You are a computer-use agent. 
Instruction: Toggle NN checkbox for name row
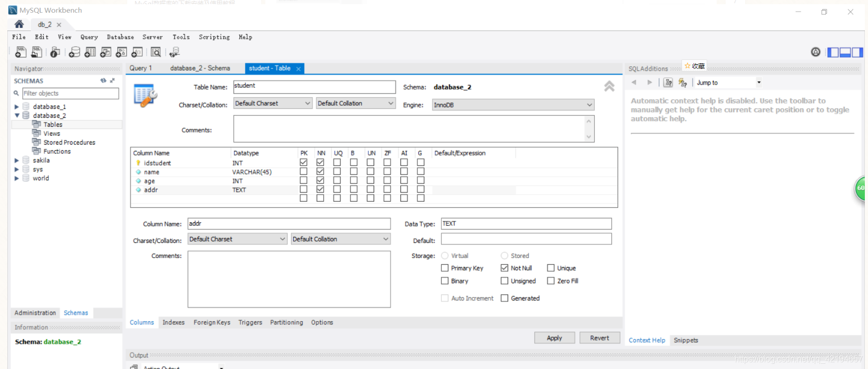pyautogui.click(x=321, y=171)
